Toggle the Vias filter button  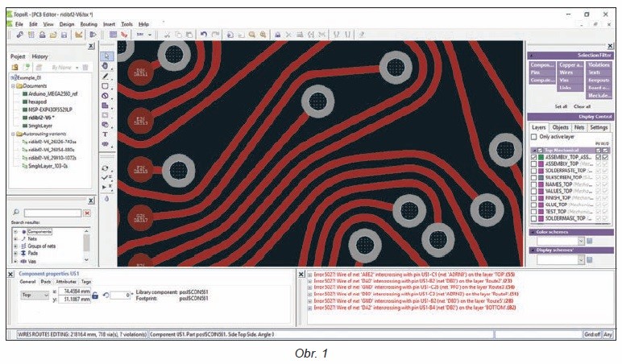(x=570, y=80)
